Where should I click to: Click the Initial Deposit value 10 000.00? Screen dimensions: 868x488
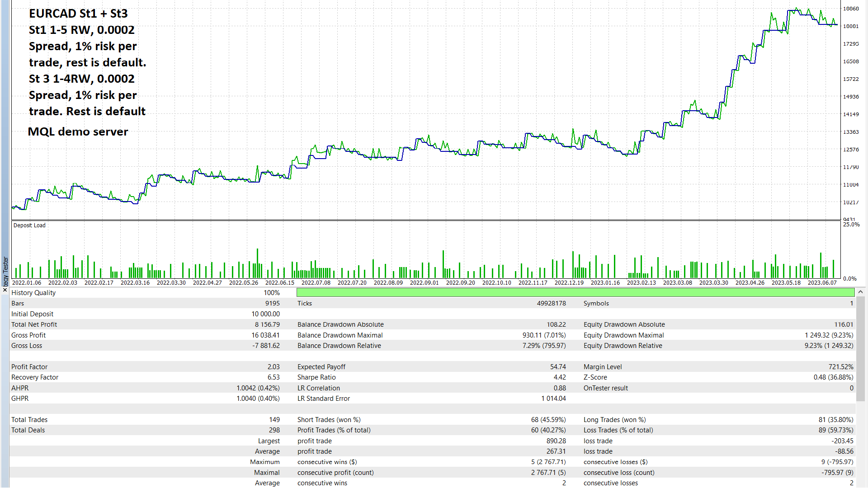pyautogui.click(x=265, y=314)
